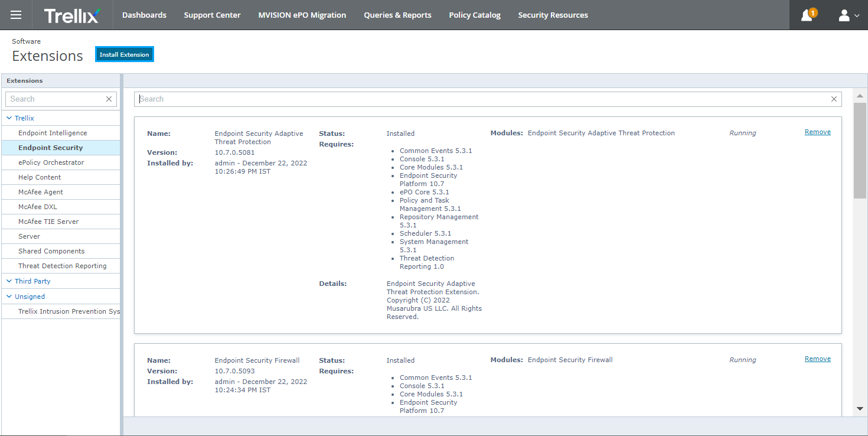Collapse the Trellix tree group
The height and width of the screenshot is (436, 868).
pos(9,118)
